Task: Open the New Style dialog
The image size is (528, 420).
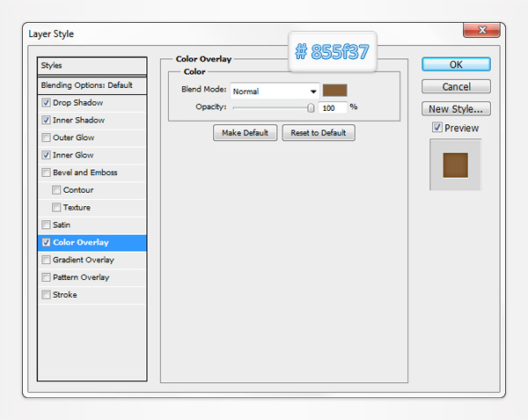Action: coord(456,109)
